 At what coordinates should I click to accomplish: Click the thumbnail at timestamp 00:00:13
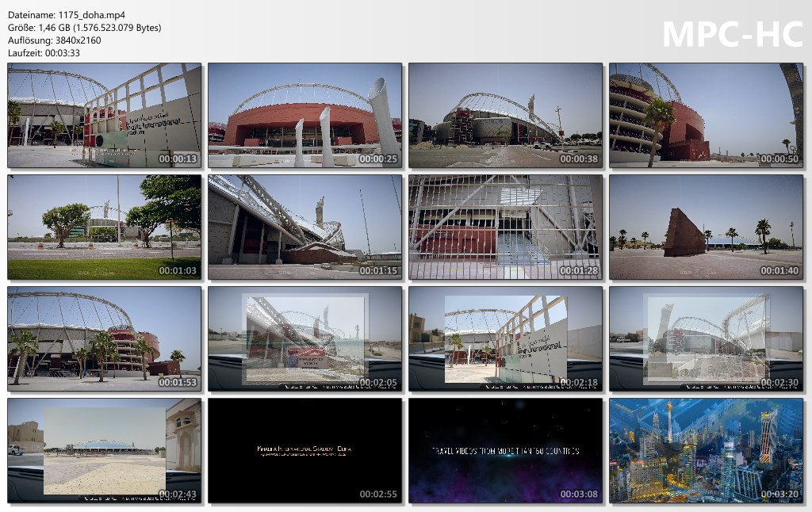[104, 116]
